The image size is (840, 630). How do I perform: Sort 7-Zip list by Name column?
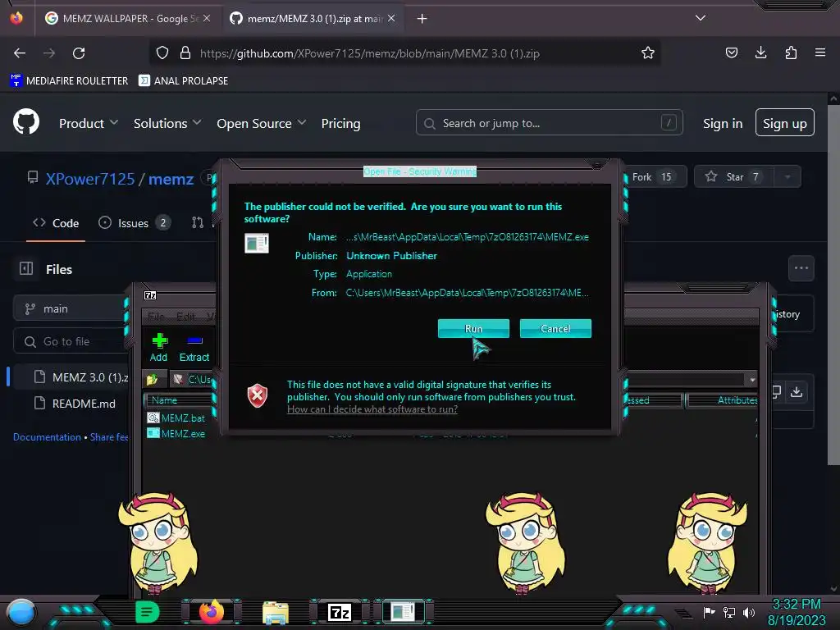(178, 400)
